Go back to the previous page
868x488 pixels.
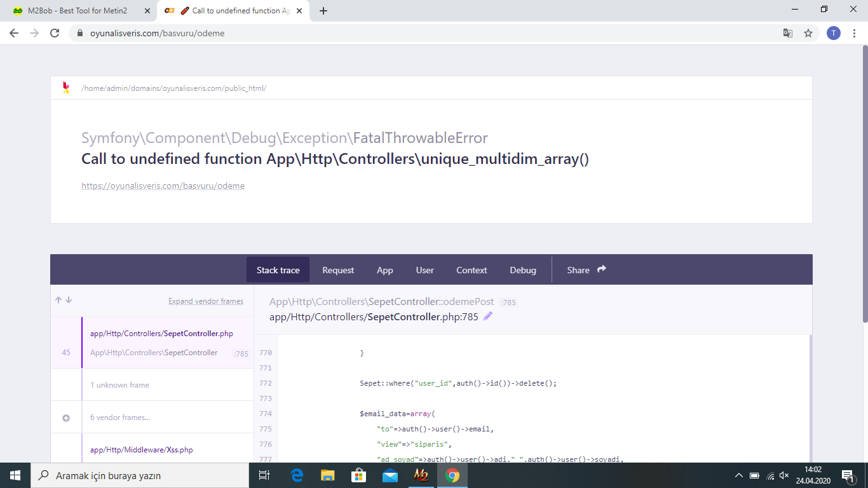[14, 33]
